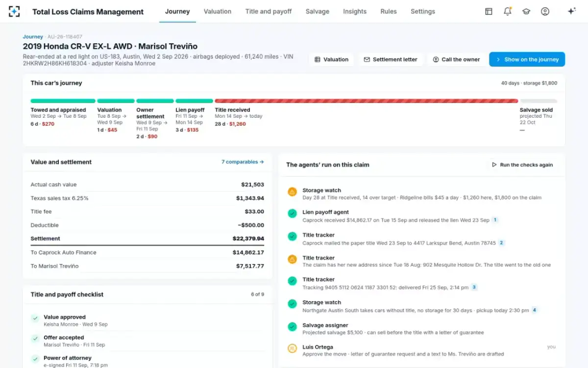
Task: Click the Offer accepted check icon
Action: click(x=35, y=339)
